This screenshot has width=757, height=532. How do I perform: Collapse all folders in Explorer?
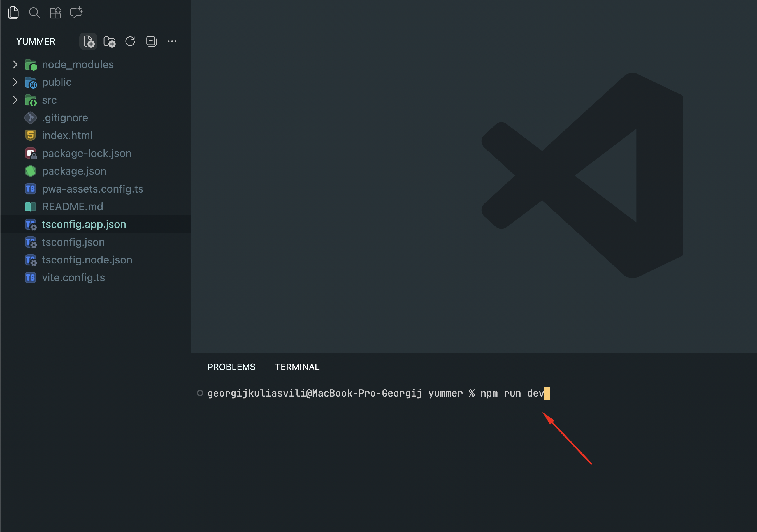[151, 41]
